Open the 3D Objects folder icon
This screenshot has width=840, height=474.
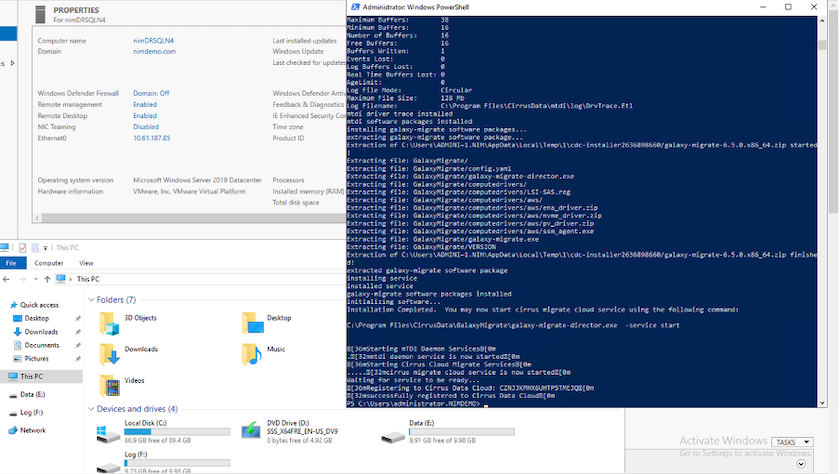[107, 322]
